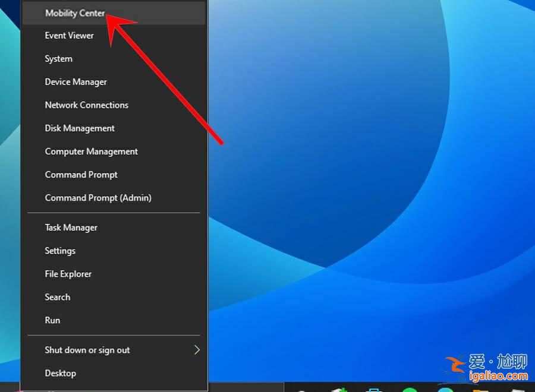This screenshot has width=535, height=392.
Task: Open Command Prompt as Admin
Action: (98, 198)
